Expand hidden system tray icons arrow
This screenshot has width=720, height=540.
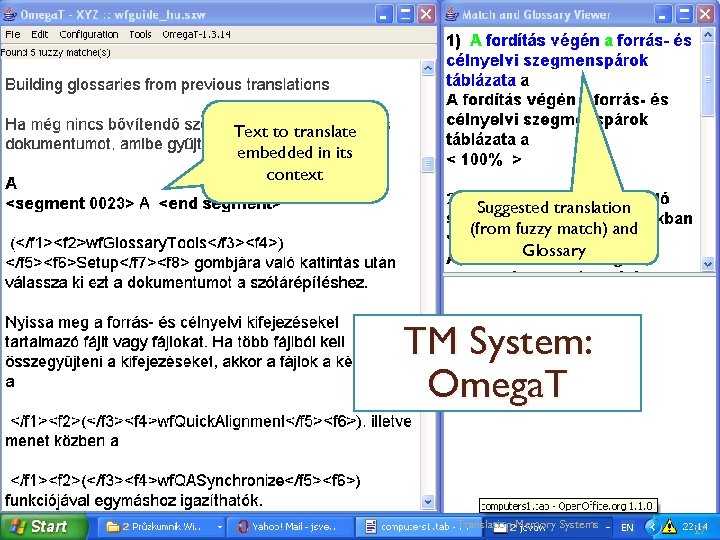652,527
